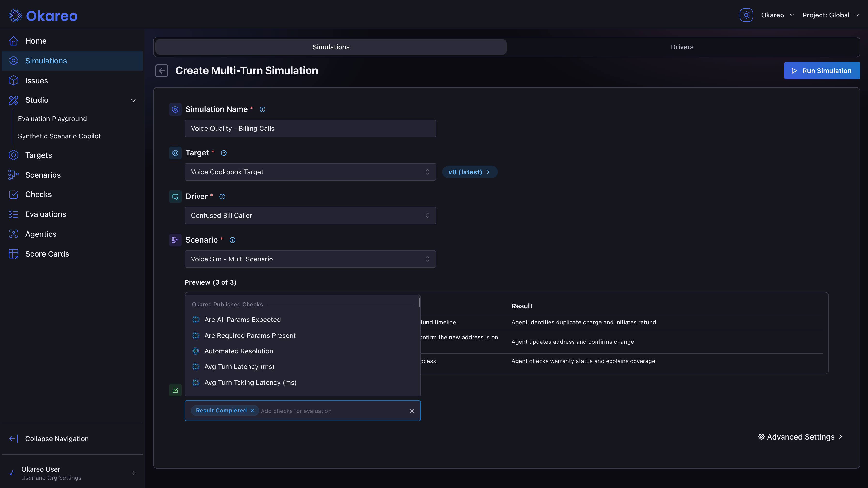Open Targets in the sidebar

click(72, 155)
